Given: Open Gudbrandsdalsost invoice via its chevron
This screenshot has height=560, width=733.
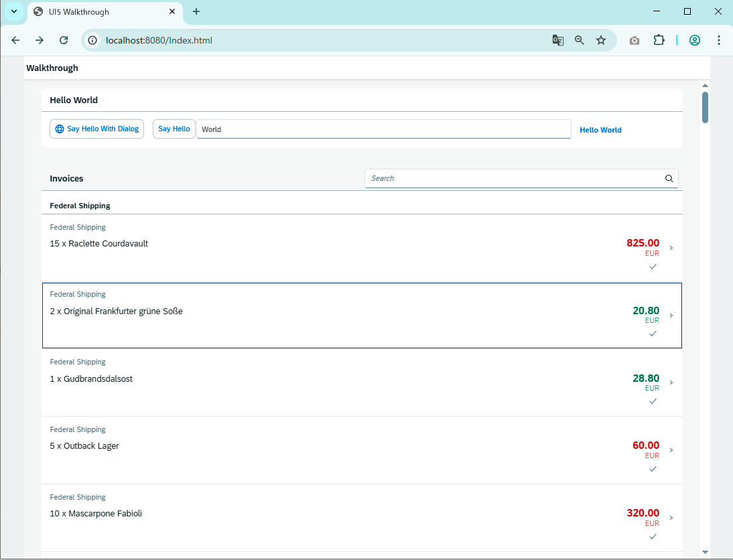Looking at the screenshot, I should tap(671, 382).
